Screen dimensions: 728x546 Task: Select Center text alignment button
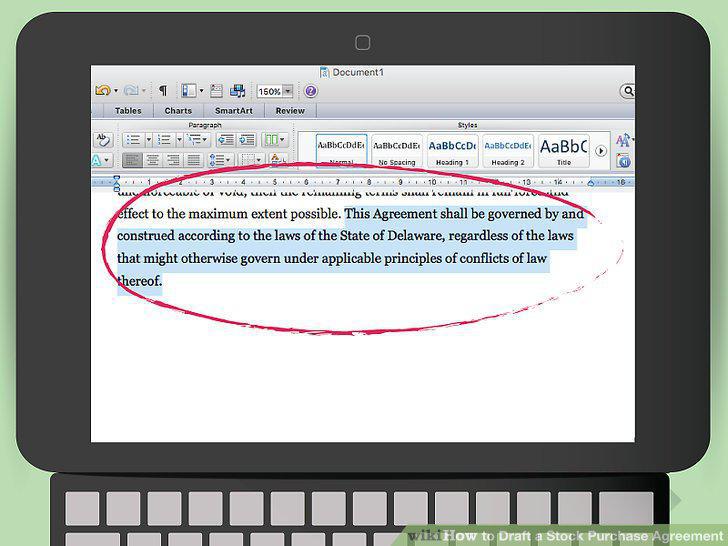click(x=153, y=161)
